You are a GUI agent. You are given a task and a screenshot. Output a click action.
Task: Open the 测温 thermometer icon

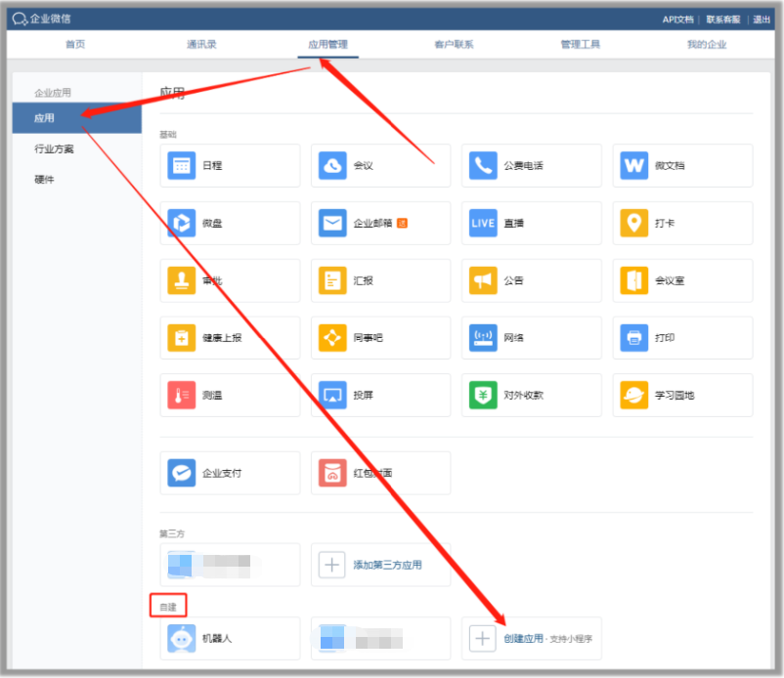click(x=181, y=396)
